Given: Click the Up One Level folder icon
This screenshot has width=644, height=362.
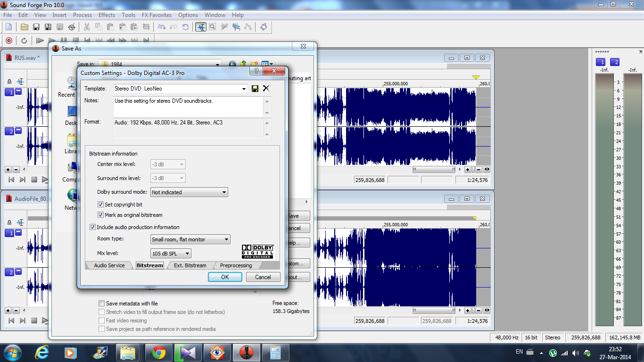Looking at the screenshot, I should click(243, 64).
